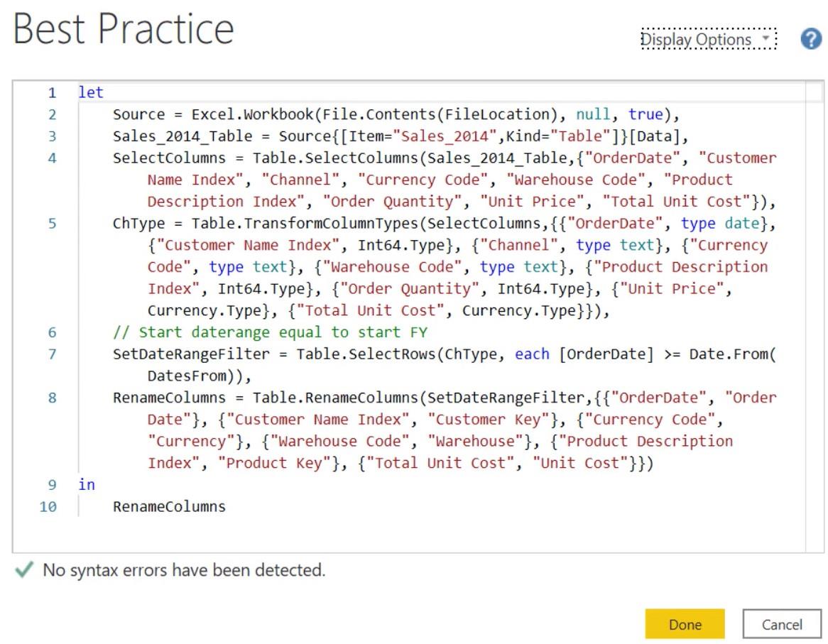
Task: Click the green checkmark status icon
Action: (23, 569)
